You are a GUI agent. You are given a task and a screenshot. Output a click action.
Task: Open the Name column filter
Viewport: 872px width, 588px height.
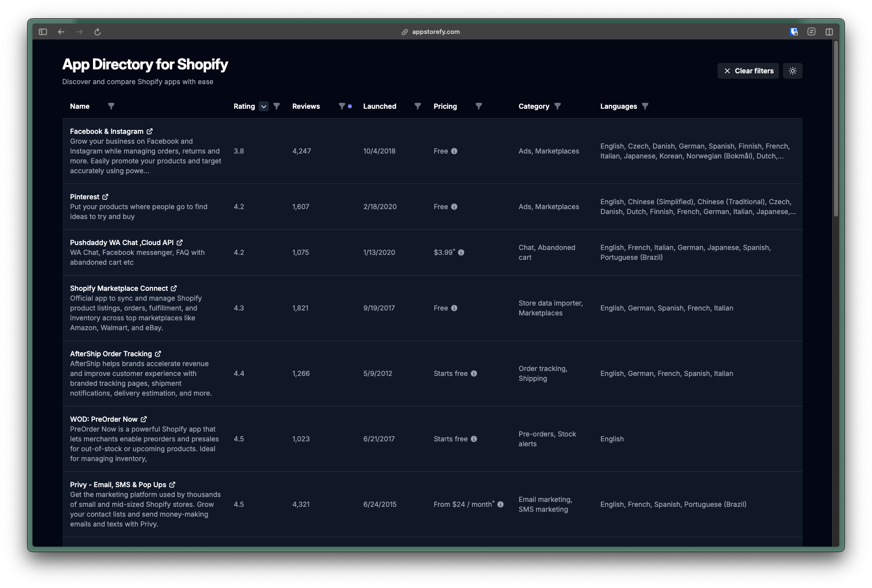point(111,106)
